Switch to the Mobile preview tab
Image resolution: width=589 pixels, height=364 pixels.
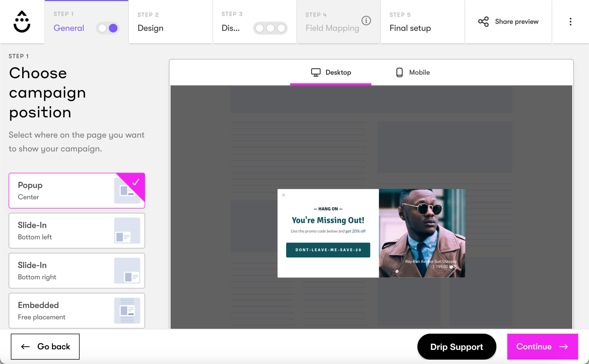point(413,72)
